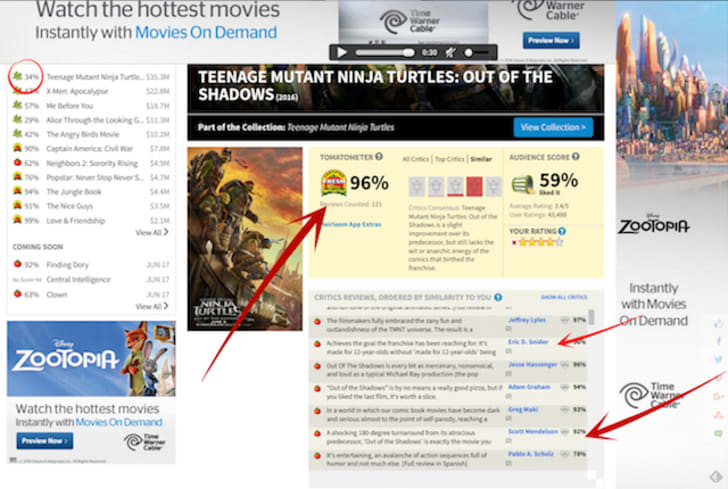Open the Tomatometer help question icon
The height and width of the screenshot is (489, 728).
(x=379, y=157)
